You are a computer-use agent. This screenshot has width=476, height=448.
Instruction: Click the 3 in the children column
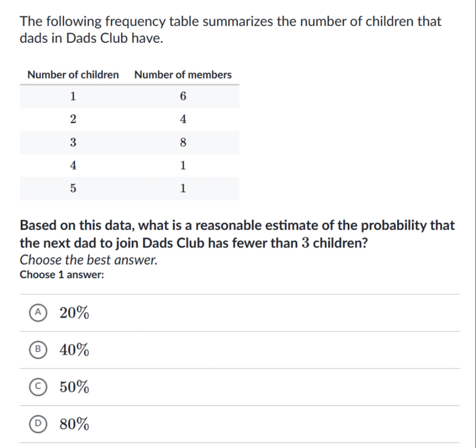[x=73, y=142]
